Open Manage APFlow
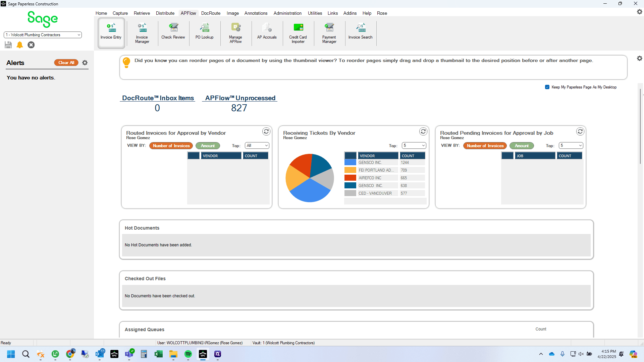644x362 pixels. (235, 33)
